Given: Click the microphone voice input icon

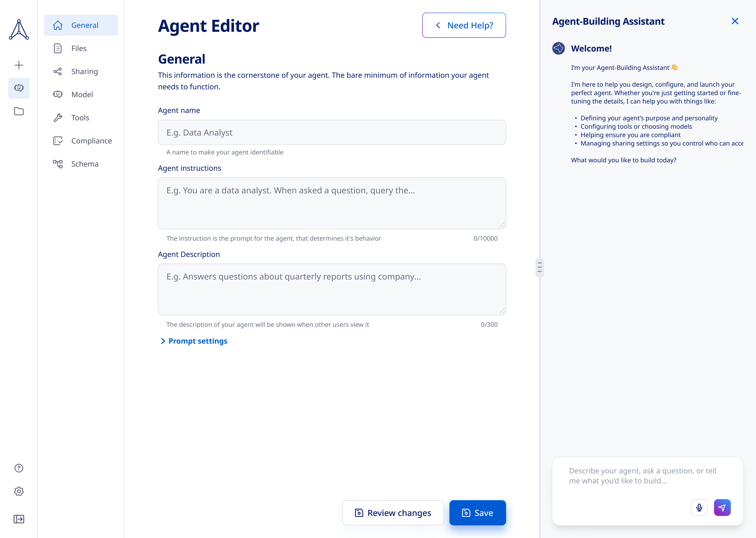Looking at the screenshot, I should click(699, 508).
